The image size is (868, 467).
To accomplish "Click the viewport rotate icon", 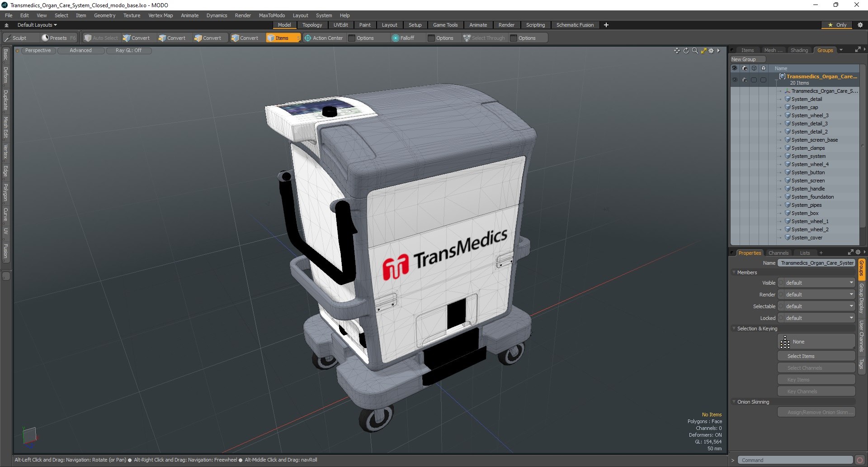I will coord(686,51).
